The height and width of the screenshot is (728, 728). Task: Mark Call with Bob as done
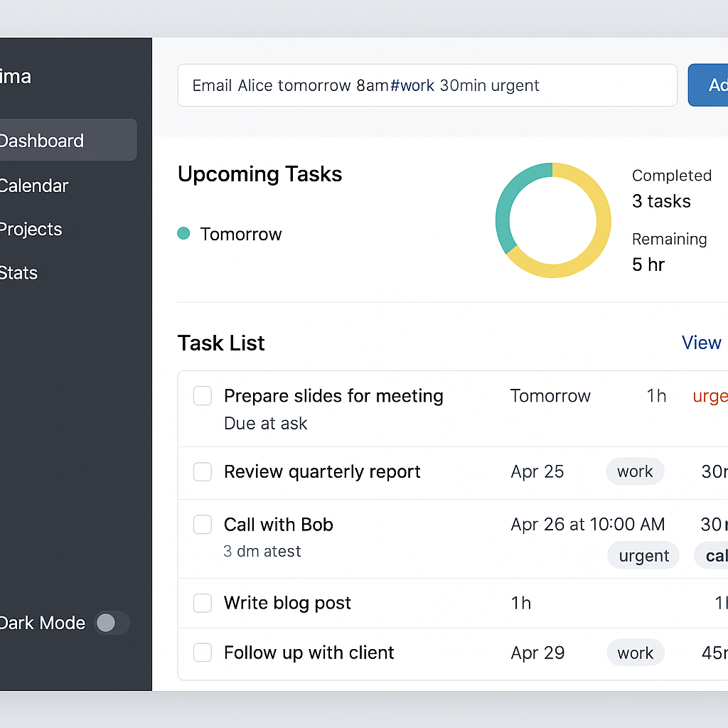pyautogui.click(x=203, y=525)
